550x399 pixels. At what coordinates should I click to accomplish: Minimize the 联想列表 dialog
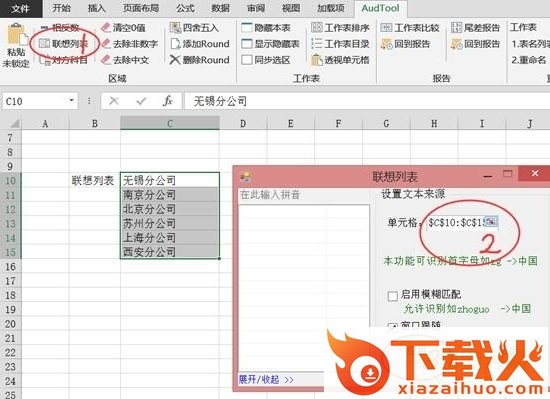[x=487, y=176]
